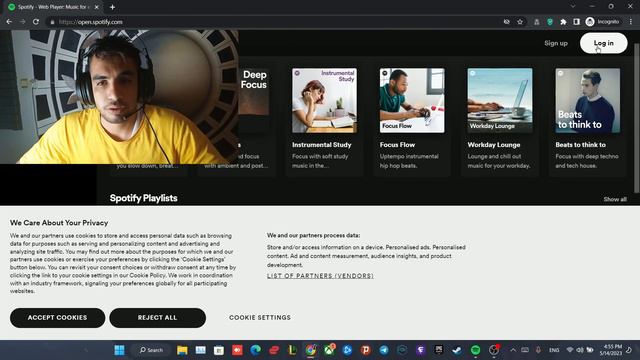Click the Spotify Playlists section heading
Image resolution: width=640 pixels, height=360 pixels.
point(143,198)
